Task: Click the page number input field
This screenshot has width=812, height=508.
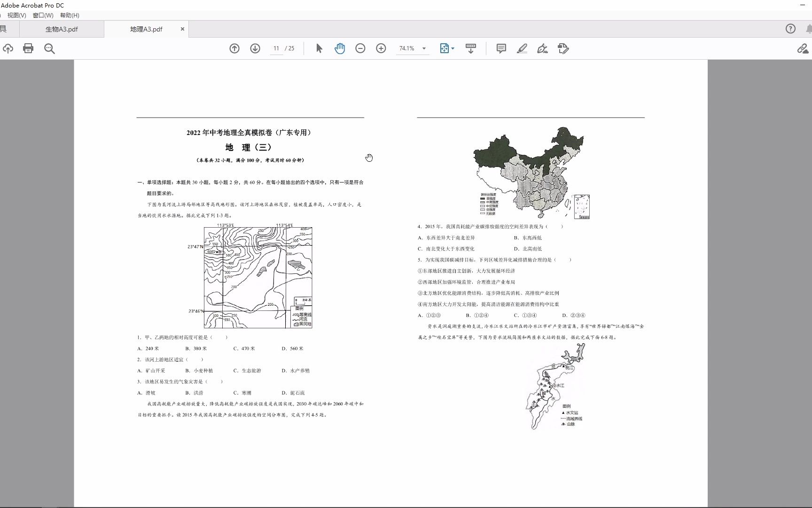Action: coord(276,48)
